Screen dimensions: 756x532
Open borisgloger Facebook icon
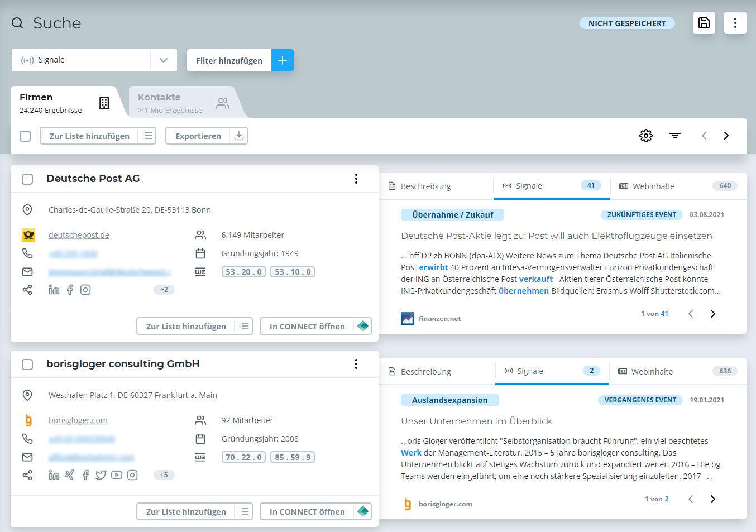pos(85,475)
